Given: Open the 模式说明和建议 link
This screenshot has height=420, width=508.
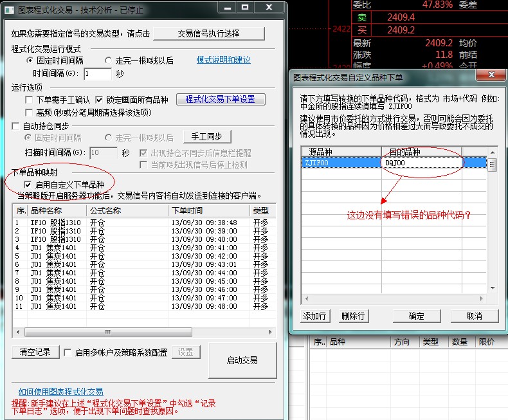Looking at the screenshot, I should [x=223, y=60].
